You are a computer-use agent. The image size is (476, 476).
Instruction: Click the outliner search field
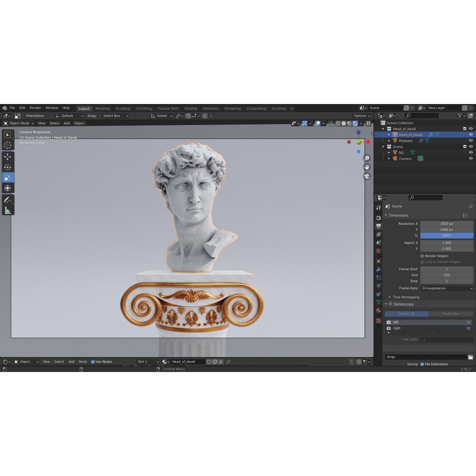(x=422, y=115)
